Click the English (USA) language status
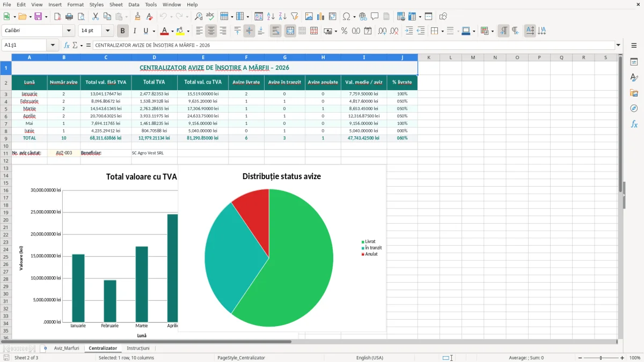The width and height of the screenshot is (644, 362). [370, 358]
